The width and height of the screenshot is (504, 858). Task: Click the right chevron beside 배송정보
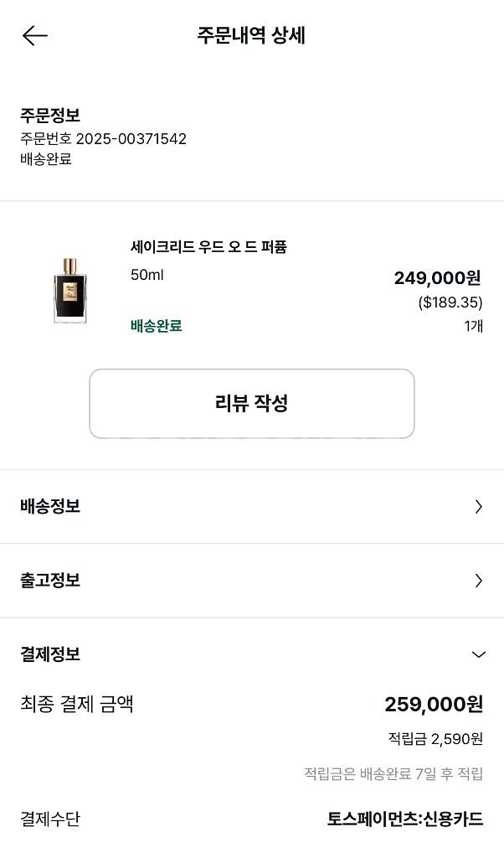pos(479,507)
